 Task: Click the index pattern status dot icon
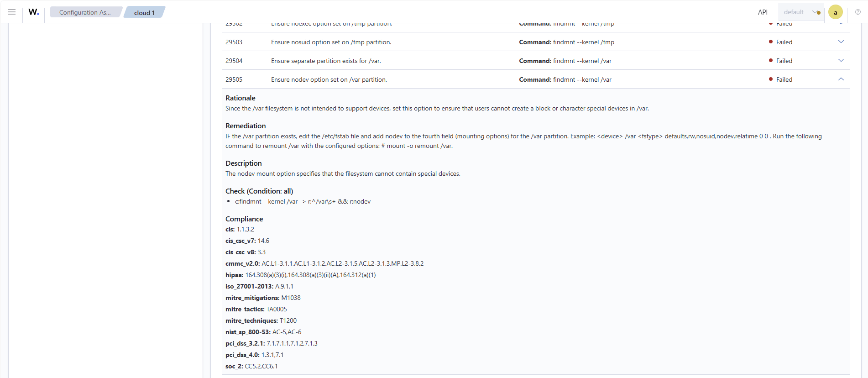tap(819, 13)
